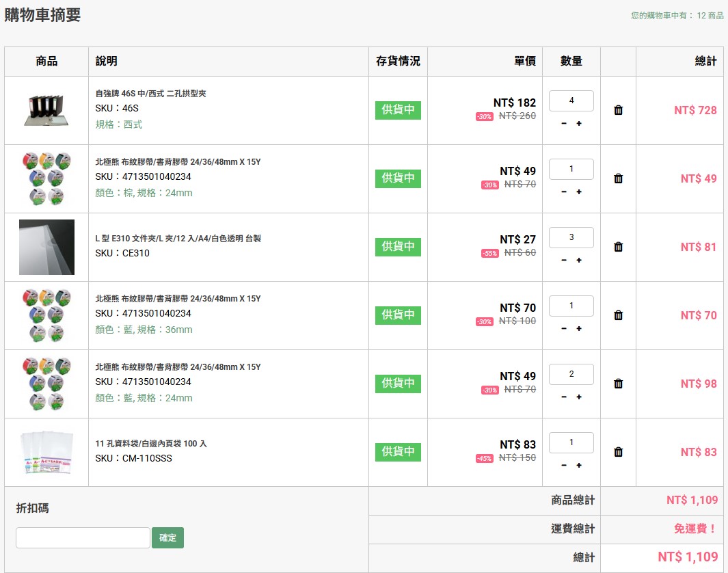Open 11 孔資料袋 product title link
The image size is (728, 573).
[150, 444]
